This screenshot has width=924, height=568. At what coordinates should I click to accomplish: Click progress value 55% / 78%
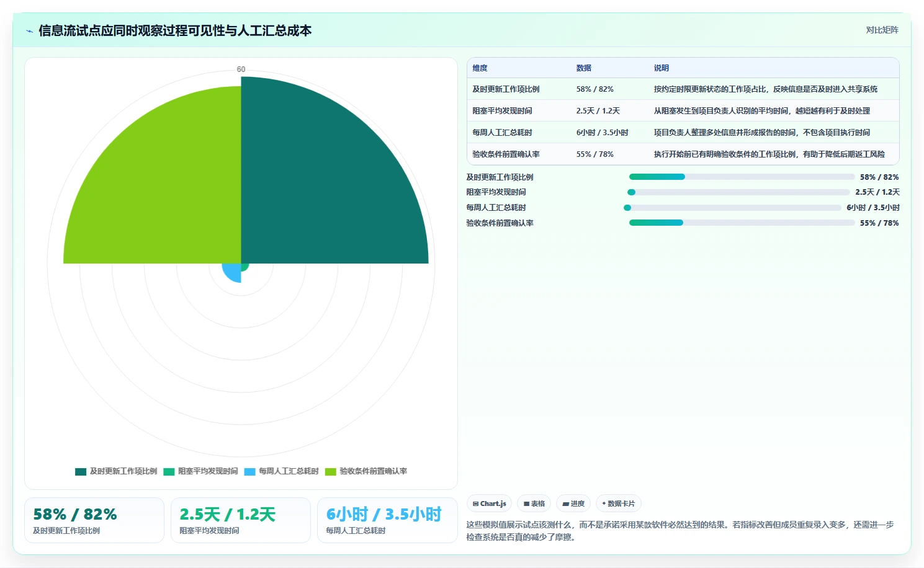pyautogui.click(x=879, y=223)
